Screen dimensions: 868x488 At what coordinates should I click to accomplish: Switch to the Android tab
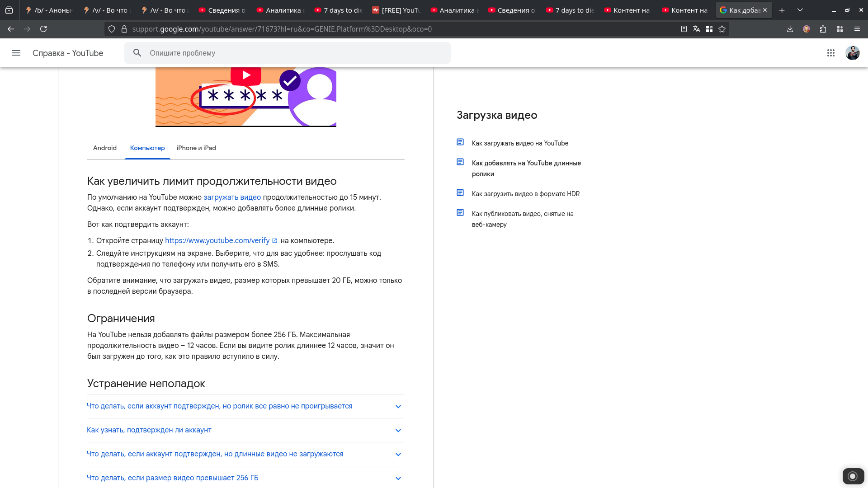(105, 148)
